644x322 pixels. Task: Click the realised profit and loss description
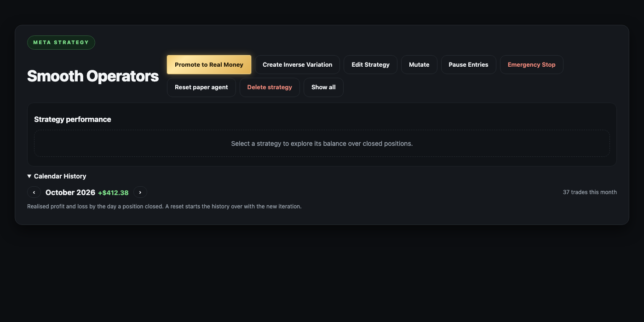(164, 207)
